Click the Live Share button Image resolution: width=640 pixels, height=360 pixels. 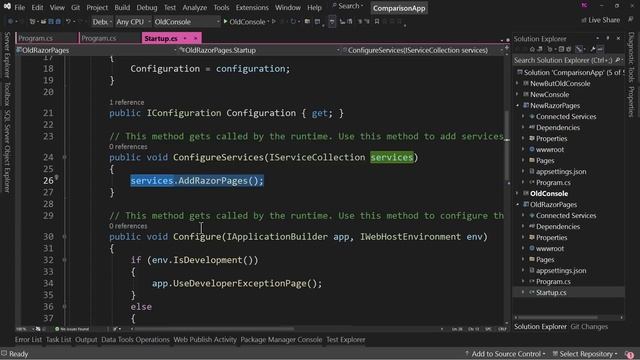(600, 20)
